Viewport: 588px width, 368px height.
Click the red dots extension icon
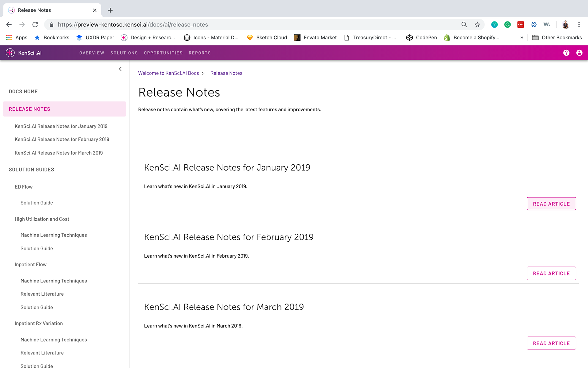520,25
